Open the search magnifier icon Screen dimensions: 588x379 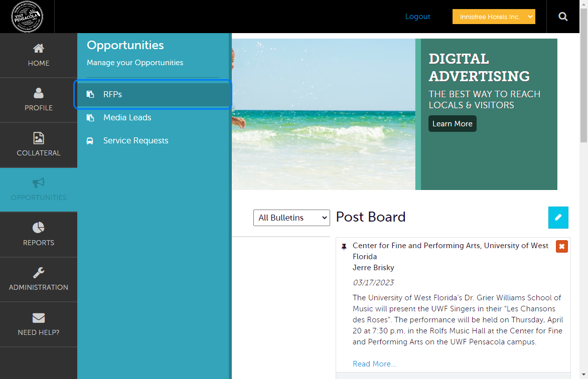[x=563, y=17]
